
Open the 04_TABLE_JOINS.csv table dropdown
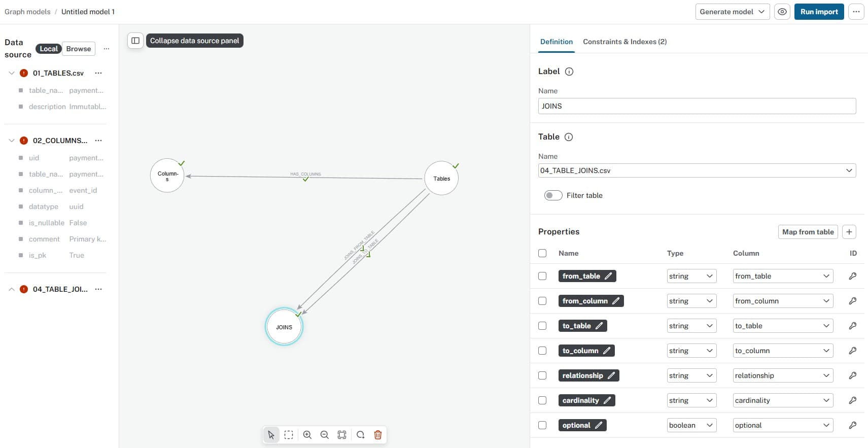[697, 170]
